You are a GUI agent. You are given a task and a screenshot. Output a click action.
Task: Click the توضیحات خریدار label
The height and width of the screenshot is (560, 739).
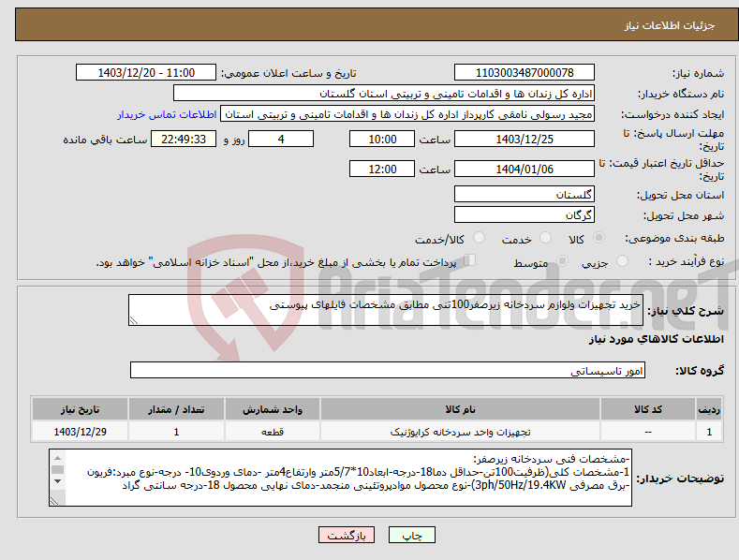680,479
